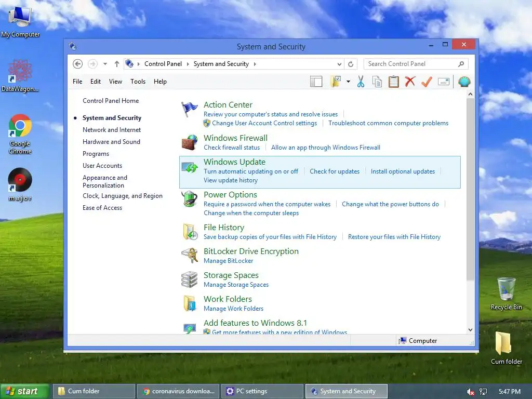Click the shell globe toolbar icon
532x399 pixels.
click(x=464, y=82)
